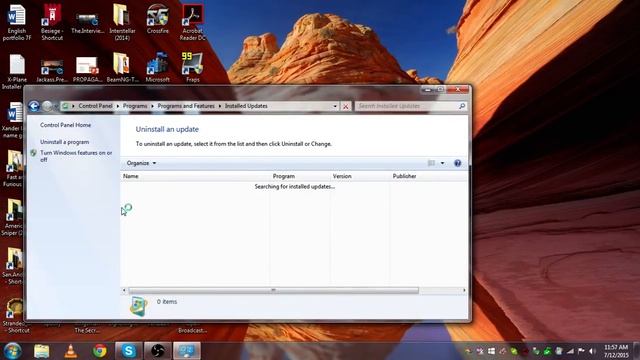
Task: Select the BeamNG folder desktop icon
Action: pyautogui.click(x=122, y=68)
